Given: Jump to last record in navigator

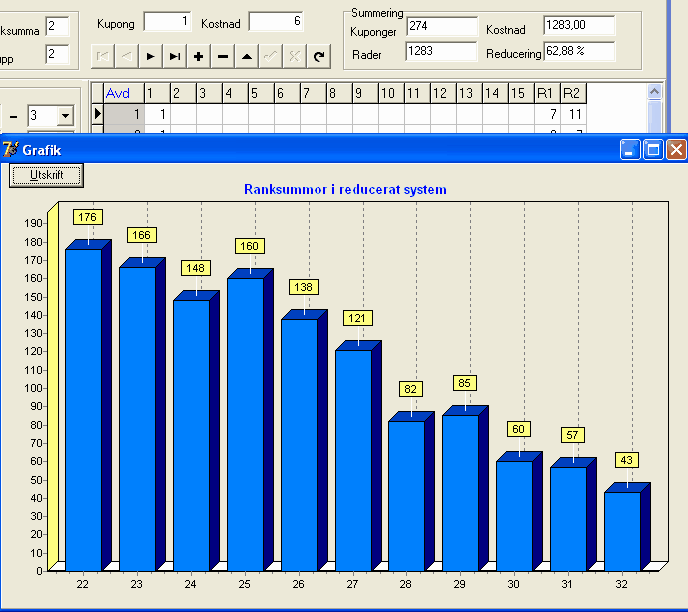Looking at the screenshot, I should point(175,56).
